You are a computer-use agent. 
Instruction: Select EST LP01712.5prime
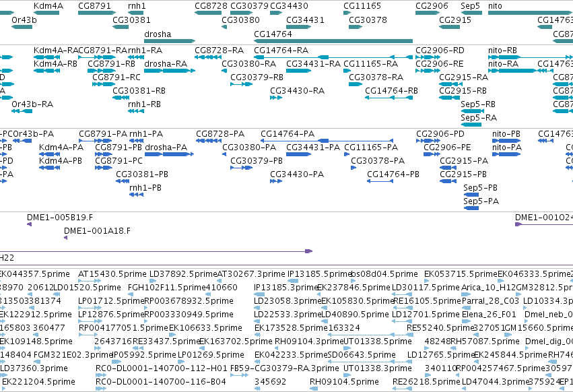111,301
